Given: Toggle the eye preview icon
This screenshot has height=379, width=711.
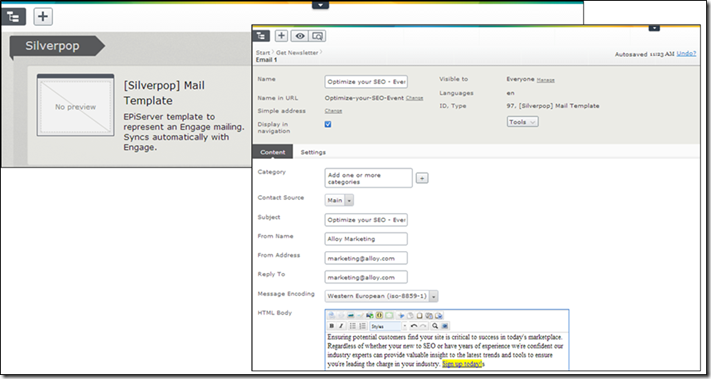Looking at the screenshot, I should coord(299,36).
